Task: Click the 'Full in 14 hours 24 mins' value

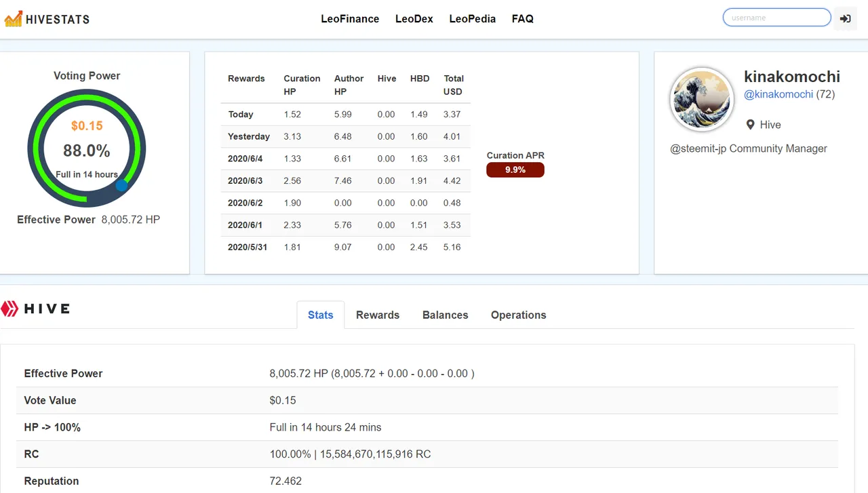Action: point(325,427)
